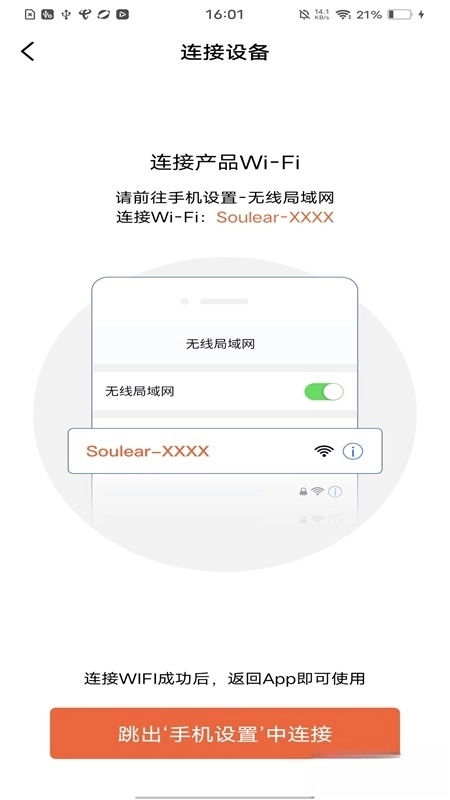This screenshot has width=450, height=800.
Task: Tap the 连接产品Wi-Fi heading
Action: point(224,162)
